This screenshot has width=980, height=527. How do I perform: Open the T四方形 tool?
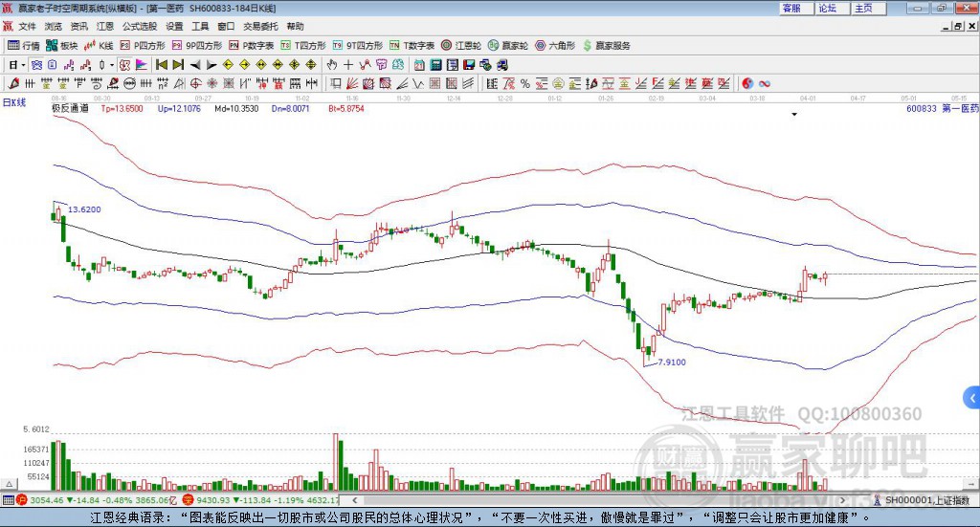point(303,46)
